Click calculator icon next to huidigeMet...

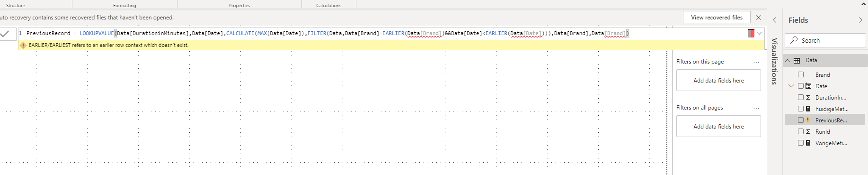coord(808,109)
